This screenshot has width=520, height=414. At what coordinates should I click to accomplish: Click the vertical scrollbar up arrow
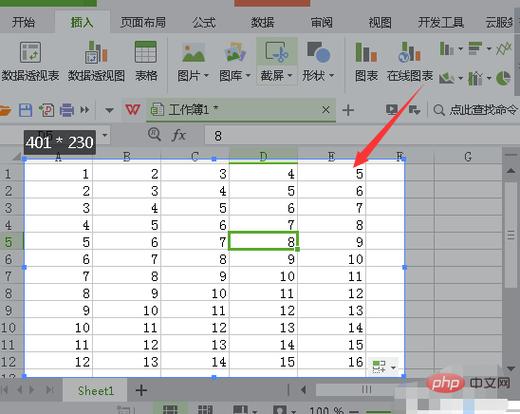point(511,171)
